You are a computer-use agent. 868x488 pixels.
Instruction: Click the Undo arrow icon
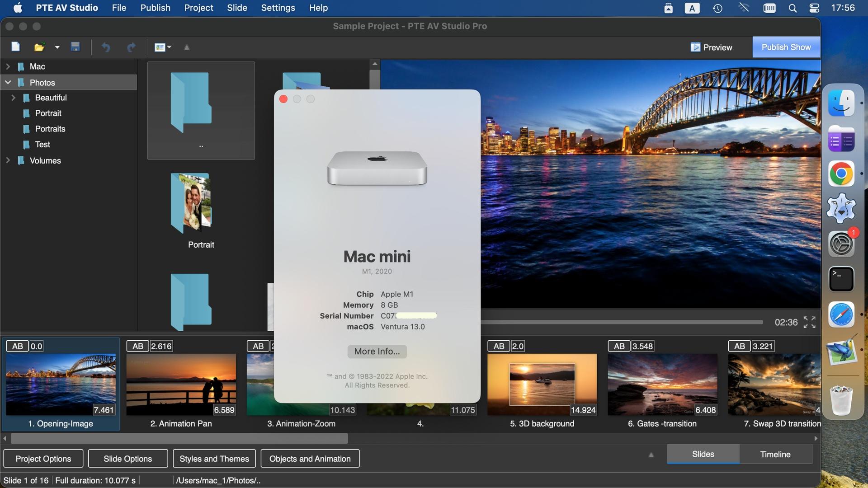(x=106, y=47)
